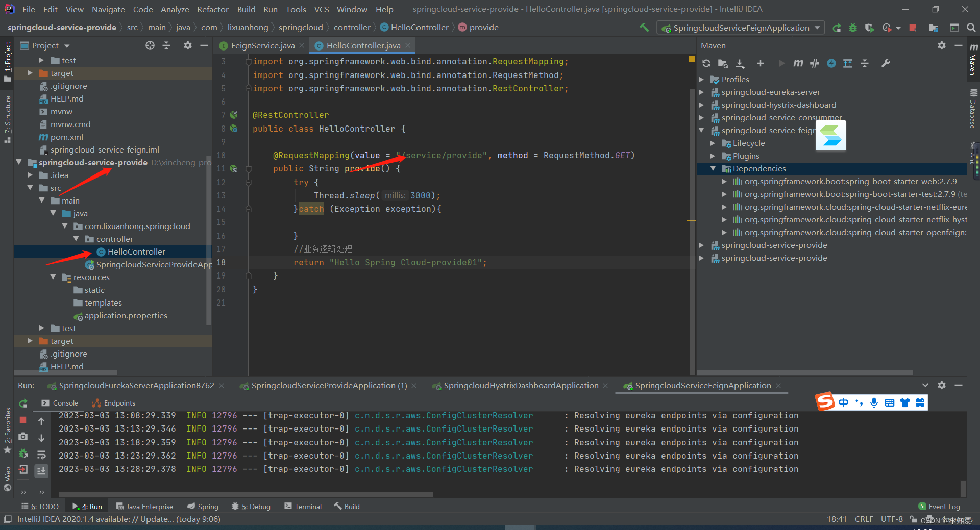Click Dump Threads camera icon in Run panel
Viewport: 980px width, 530px height.
click(x=23, y=437)
